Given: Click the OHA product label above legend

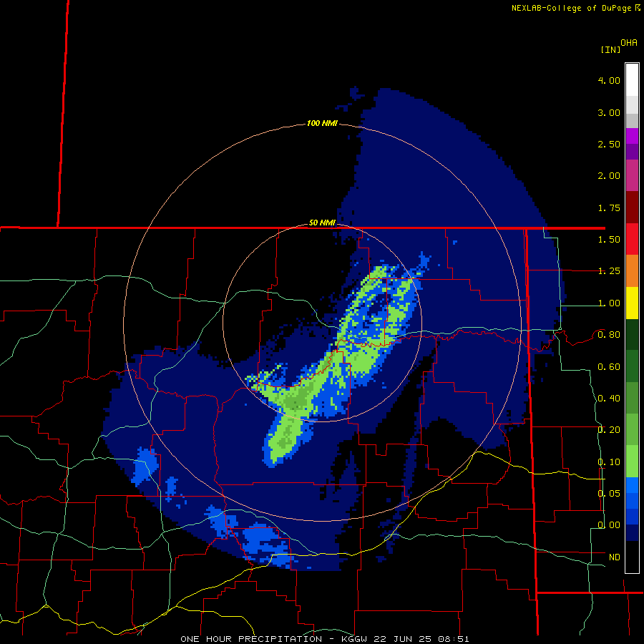Looking at the screenshot, I should pyautogui.click(x=629, y=43).
